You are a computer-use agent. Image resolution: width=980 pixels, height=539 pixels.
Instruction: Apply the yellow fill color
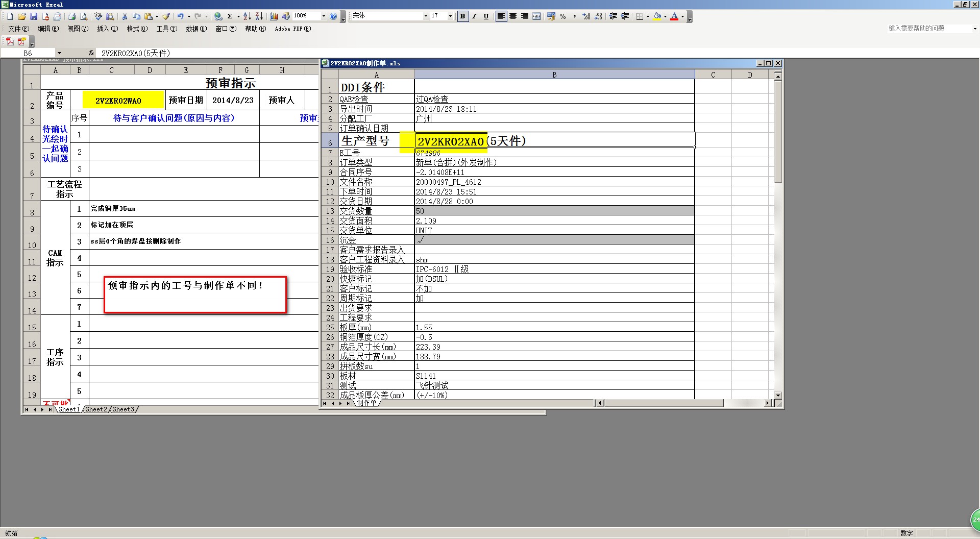tap(657, 16)
